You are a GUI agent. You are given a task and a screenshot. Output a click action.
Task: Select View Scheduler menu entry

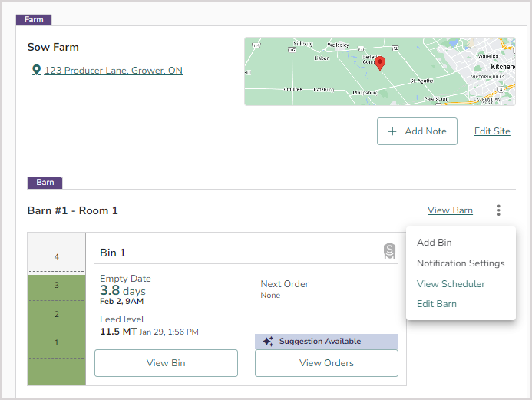pyautogui.click(x=451, y=284)
